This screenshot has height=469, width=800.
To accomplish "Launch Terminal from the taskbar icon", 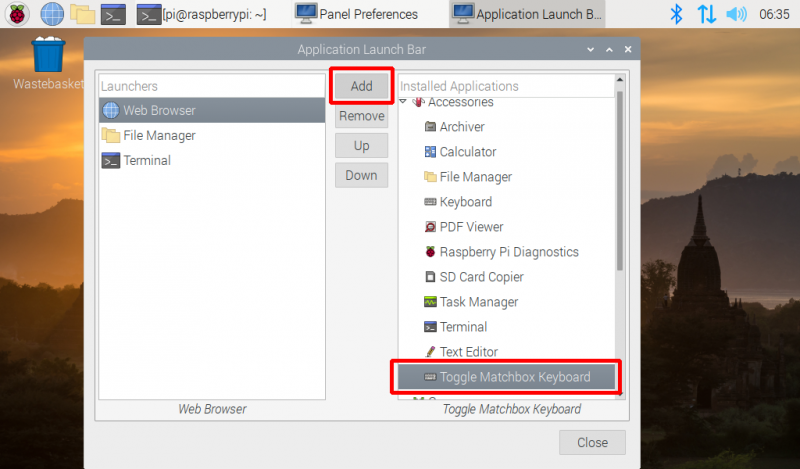I will tap(114, 14).
